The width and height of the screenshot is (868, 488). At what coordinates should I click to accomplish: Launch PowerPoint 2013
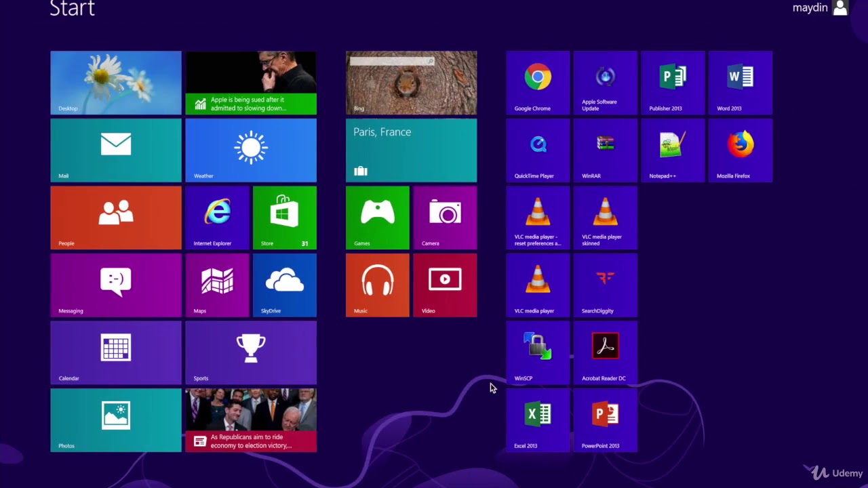[x=606, y=420]
